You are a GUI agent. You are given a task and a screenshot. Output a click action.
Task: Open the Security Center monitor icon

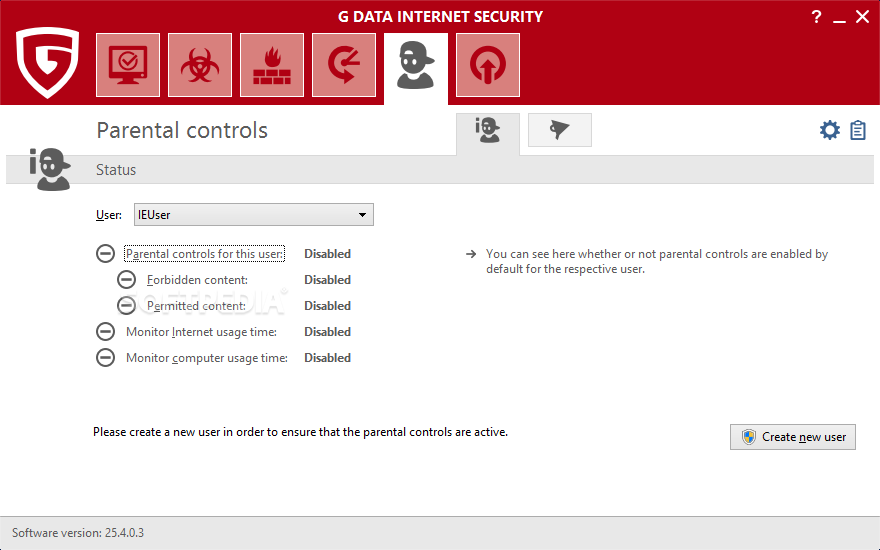[x=128, y=65]
